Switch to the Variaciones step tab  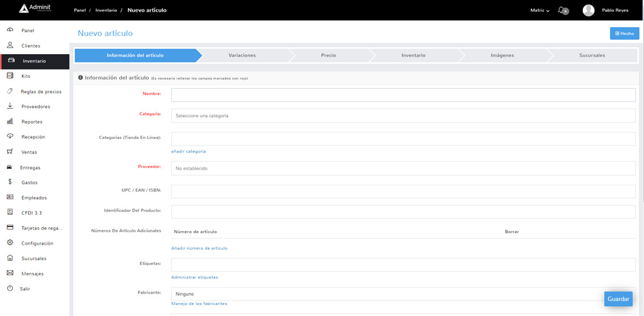[242, 55]
